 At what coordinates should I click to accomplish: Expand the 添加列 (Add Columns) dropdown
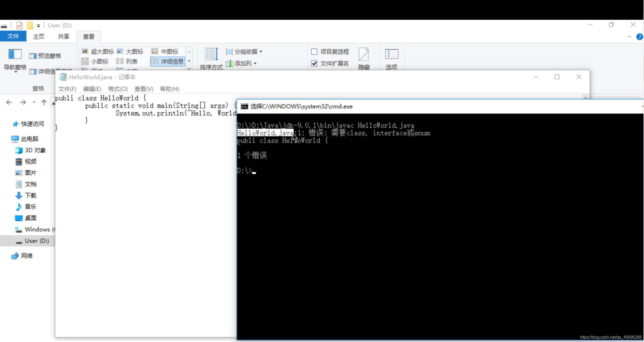(255, 63)
